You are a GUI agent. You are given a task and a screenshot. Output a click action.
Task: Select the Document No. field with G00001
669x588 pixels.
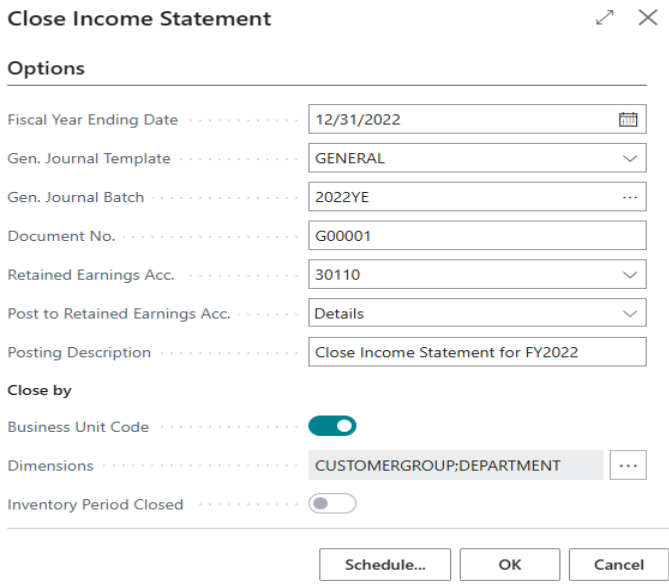(x=477, y=236)
